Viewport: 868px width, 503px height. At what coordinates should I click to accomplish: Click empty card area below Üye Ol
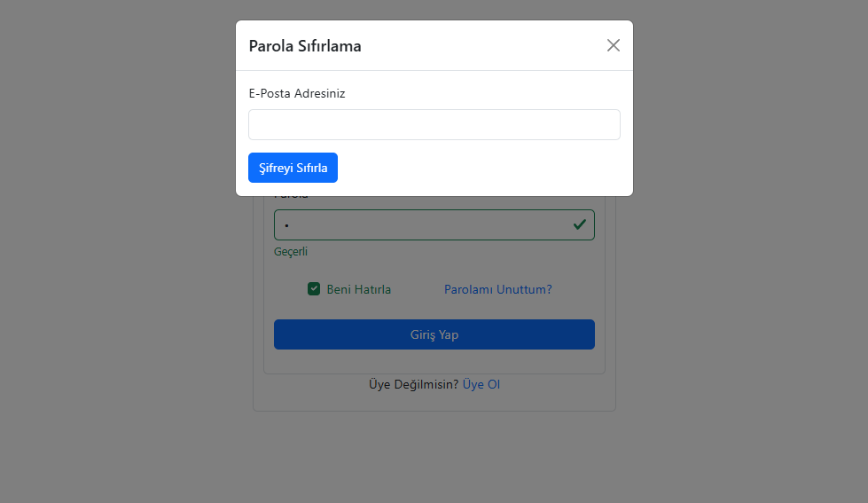tap(434, 402)
